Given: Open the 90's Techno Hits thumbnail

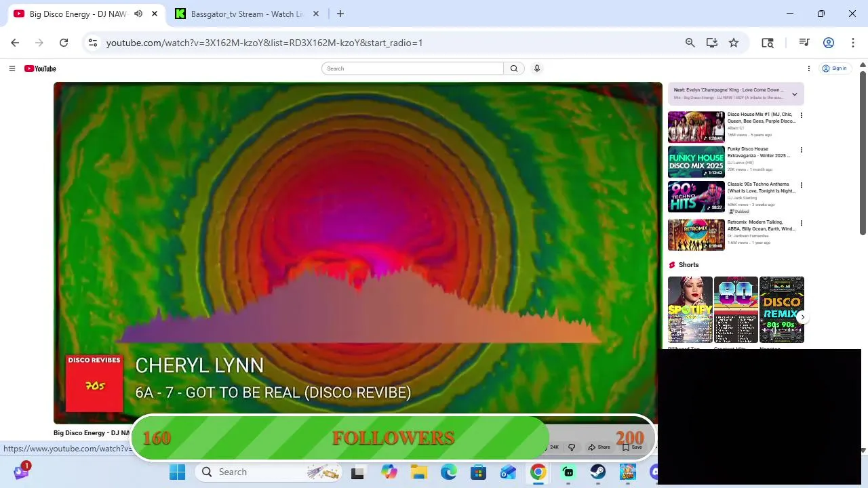Looking at the screenshot, I should coord(696,197).
